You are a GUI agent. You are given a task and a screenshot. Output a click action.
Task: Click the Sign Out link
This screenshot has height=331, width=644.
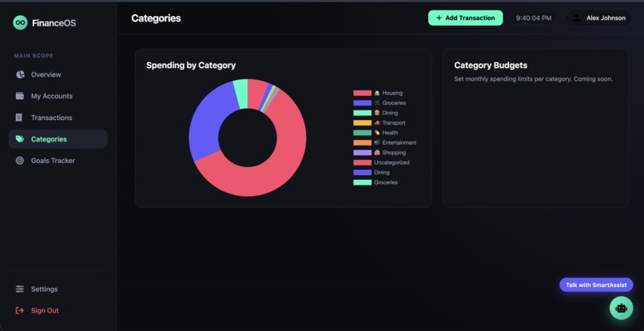pos(58,310)
